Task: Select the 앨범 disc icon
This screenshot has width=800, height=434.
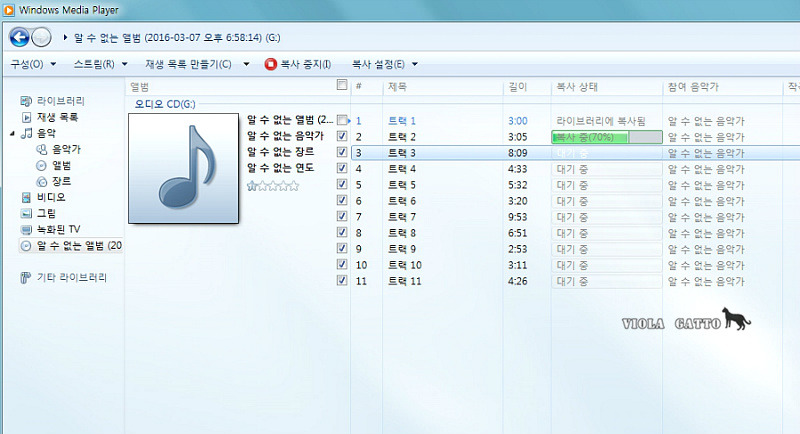Action: tap(41, 166)
